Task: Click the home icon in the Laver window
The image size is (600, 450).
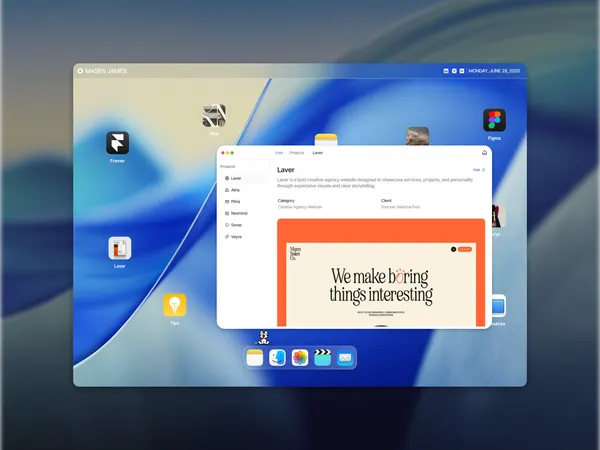Action: tap(484, 153)
